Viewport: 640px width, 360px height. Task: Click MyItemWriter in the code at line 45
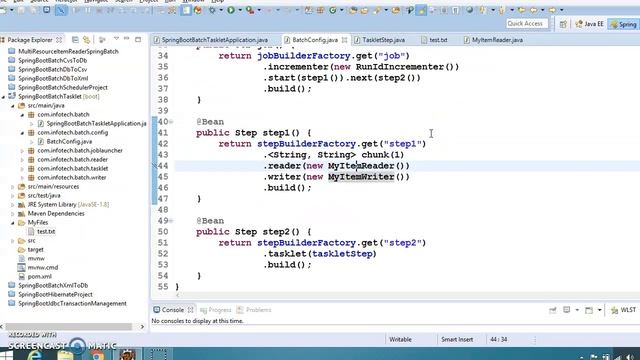[361, 177]
